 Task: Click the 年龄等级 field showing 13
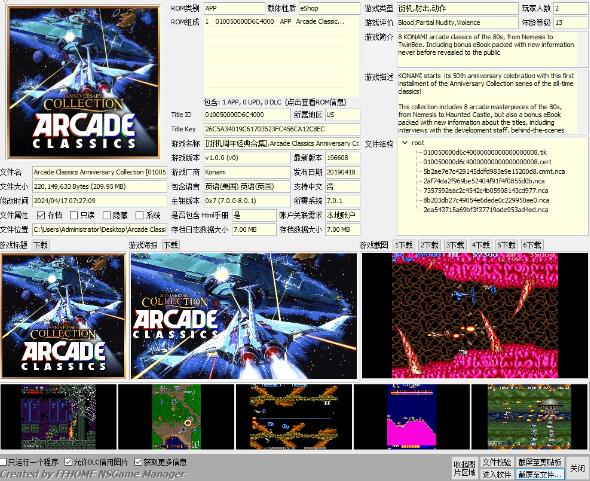(570, 22)
